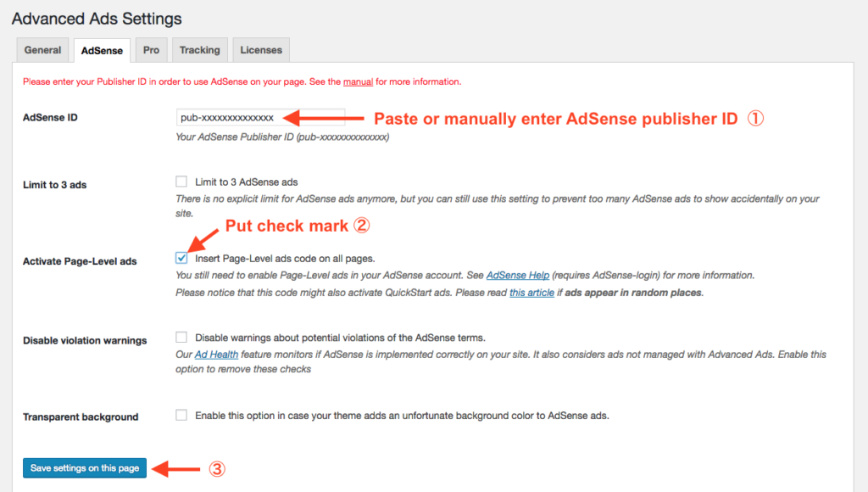
Task: Visit the Ad Health feature link
Action: tap(216, 354)
